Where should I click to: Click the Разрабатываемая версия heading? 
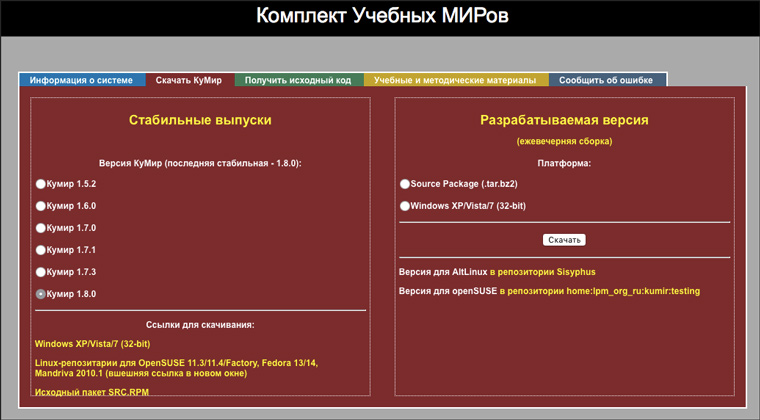click(x=564, y=120)
